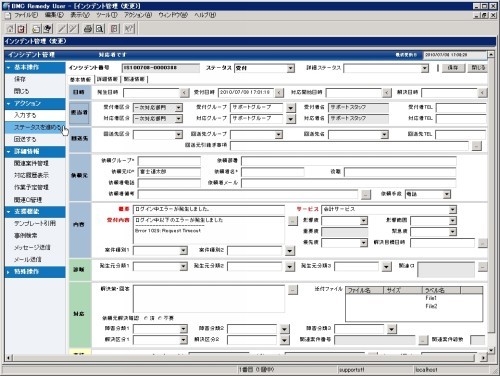Image resolution: width=500 pixels, height=376 pixels.
Task: Open the 案件種別1 dropdown
Action: click(183, 251)
